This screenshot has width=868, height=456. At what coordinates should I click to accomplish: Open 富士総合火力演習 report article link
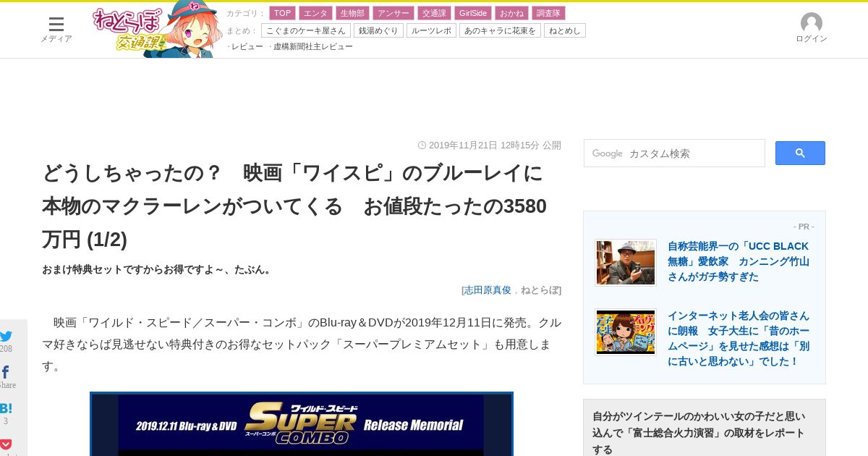point(699,432)
